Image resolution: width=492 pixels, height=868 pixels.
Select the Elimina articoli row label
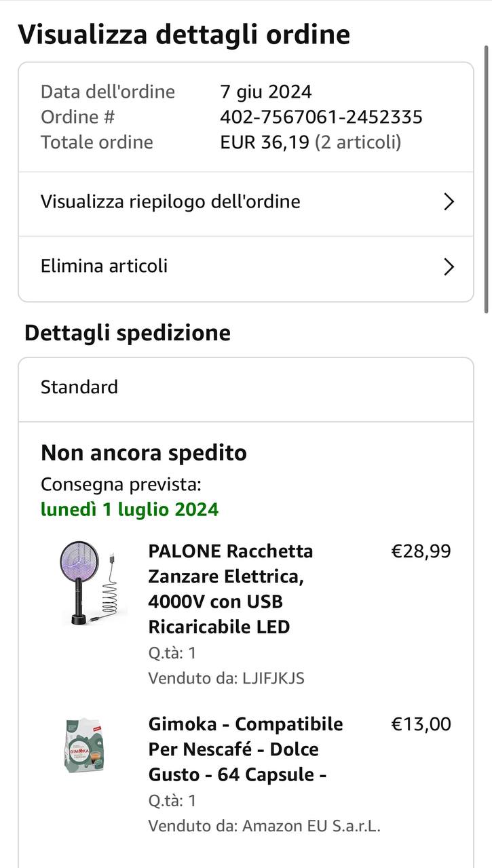point(104,266)
